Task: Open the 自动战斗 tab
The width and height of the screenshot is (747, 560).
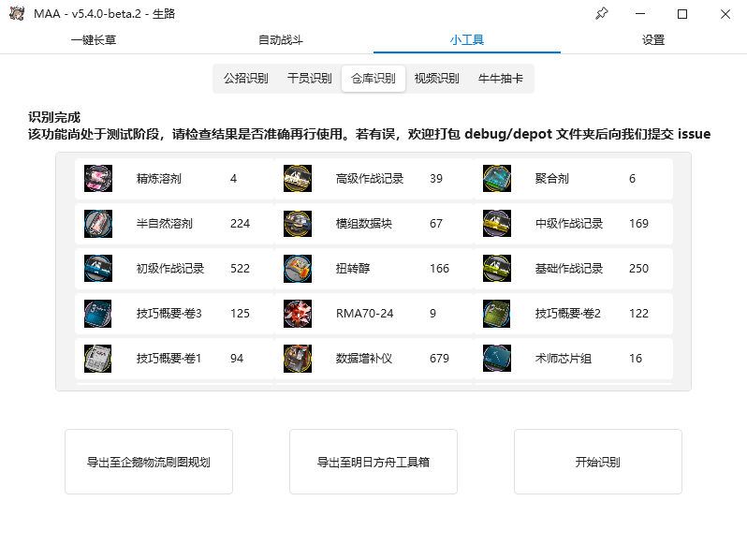Action: [x=280, y=40]
